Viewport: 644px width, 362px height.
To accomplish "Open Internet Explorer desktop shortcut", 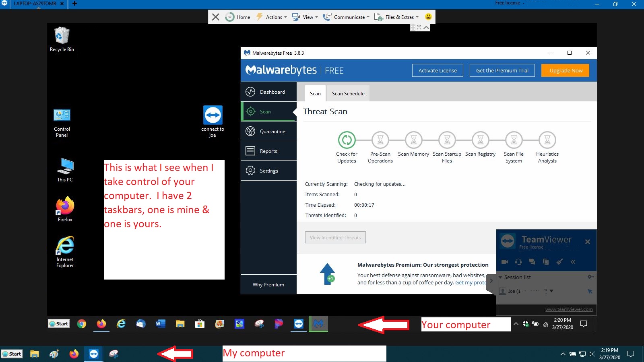I will (x=65, y=252).
